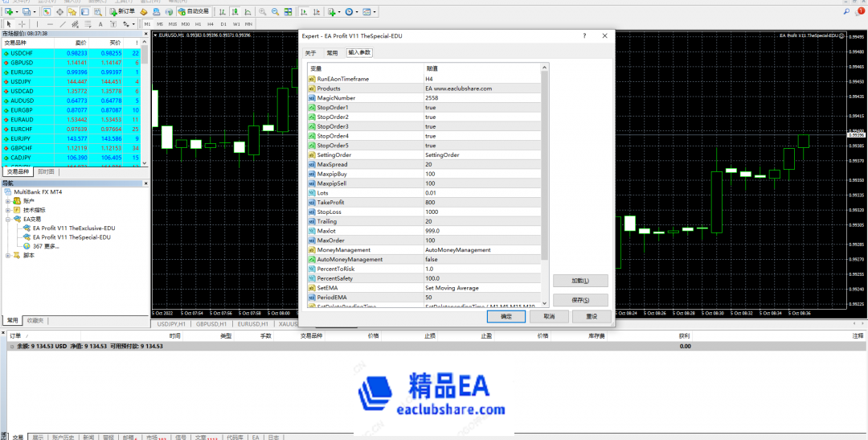Select GBPUSD in Market Watch

coord(71,63)
